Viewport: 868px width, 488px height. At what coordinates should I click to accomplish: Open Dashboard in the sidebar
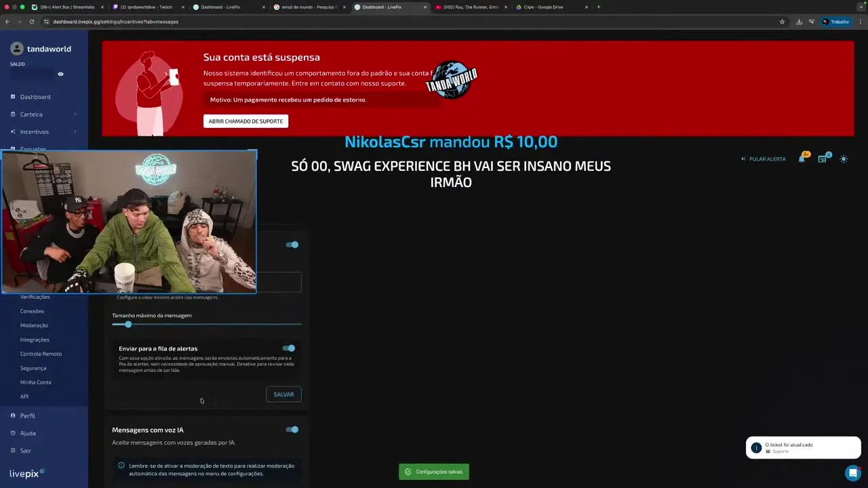coord(35,97)
